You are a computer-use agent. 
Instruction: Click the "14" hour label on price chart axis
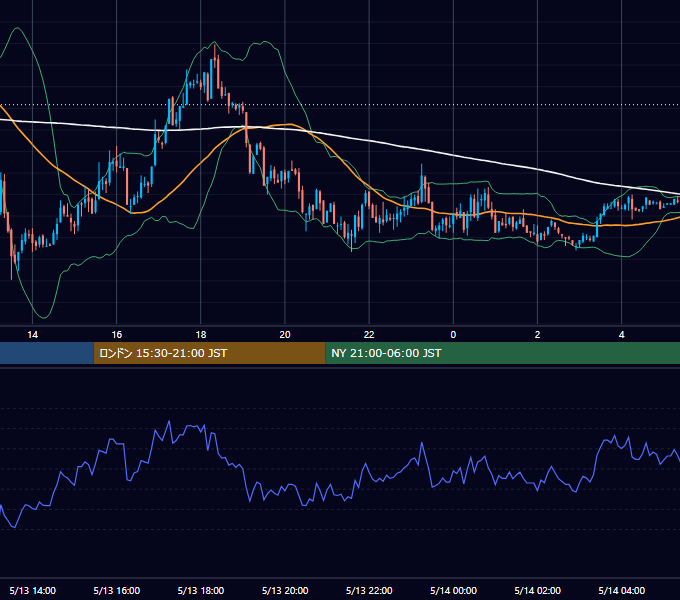[x=33, y=335]
